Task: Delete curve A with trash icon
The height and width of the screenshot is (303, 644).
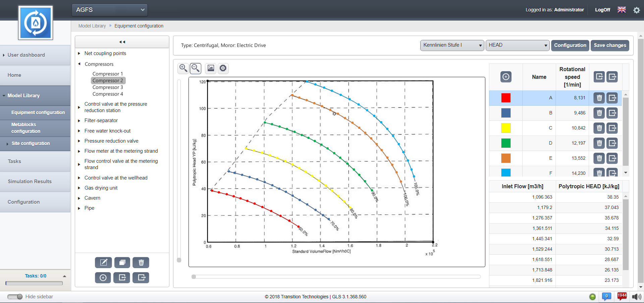Action: 599,98
